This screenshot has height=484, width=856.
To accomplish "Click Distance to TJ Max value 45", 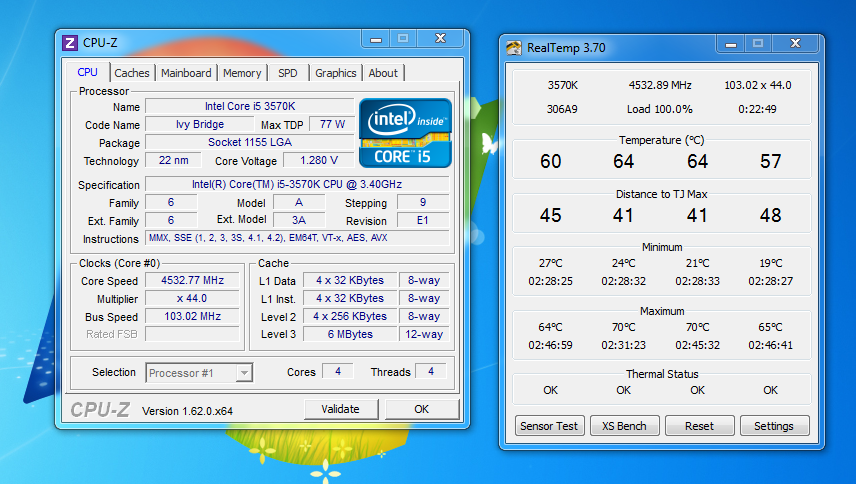I will 550,216.
